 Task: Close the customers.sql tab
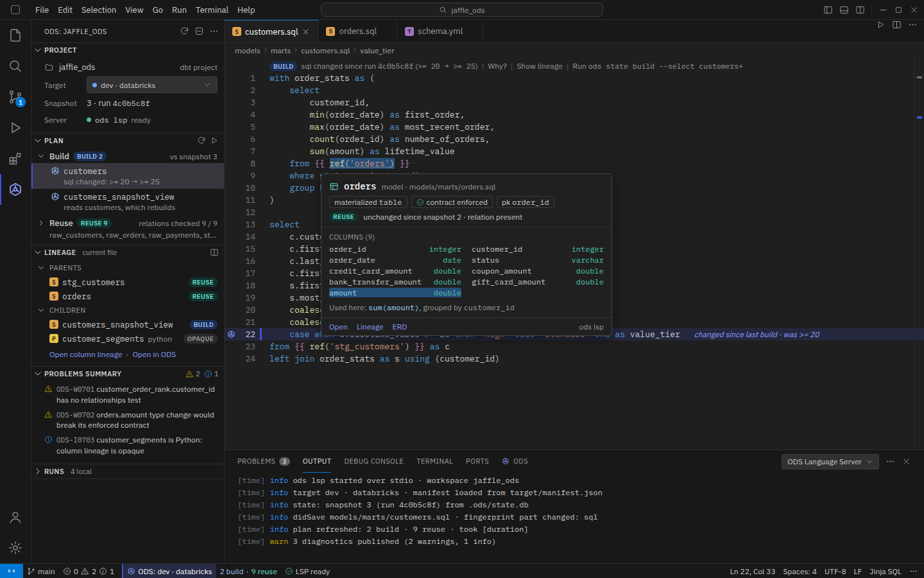[x=306, y=31]
